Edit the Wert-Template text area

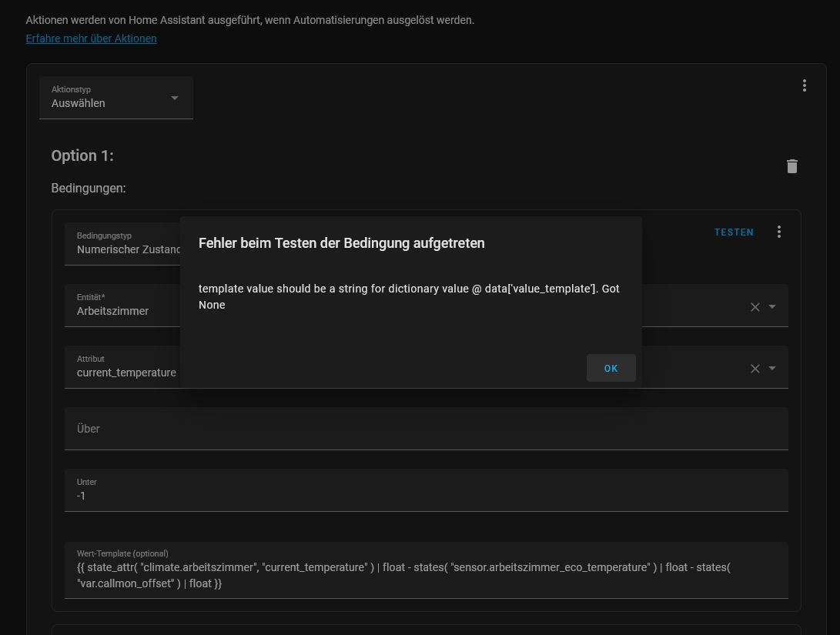427,570
